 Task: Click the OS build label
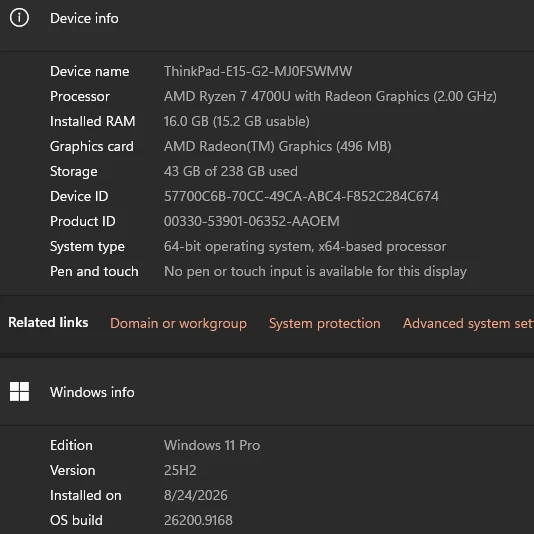coord(76,520)
